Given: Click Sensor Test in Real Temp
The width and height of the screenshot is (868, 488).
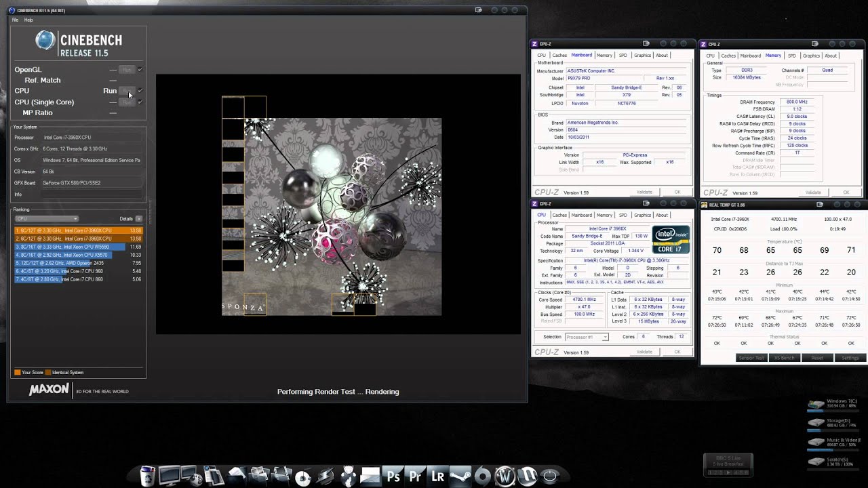Looking at the screenshot, I should coord(751,358).
